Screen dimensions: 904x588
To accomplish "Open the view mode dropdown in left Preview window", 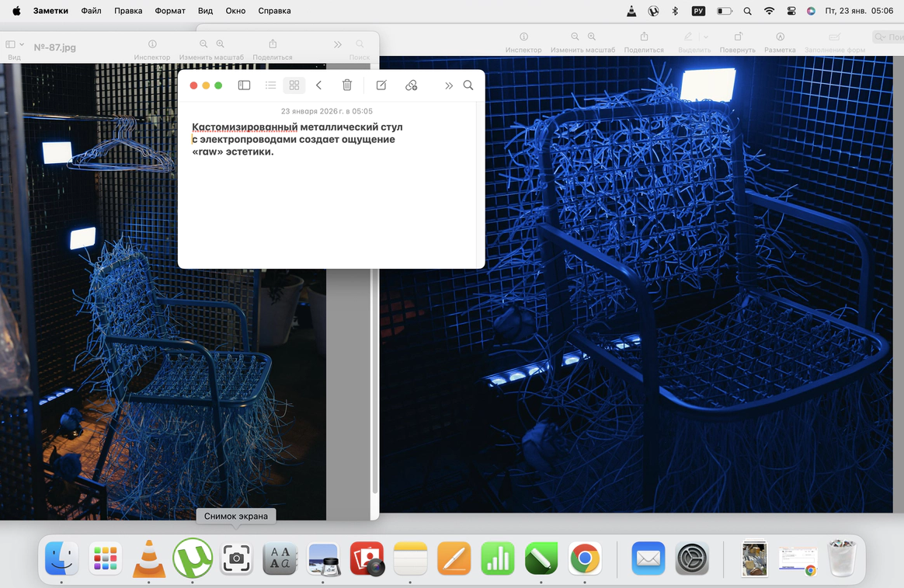I will tap(14, 45).
